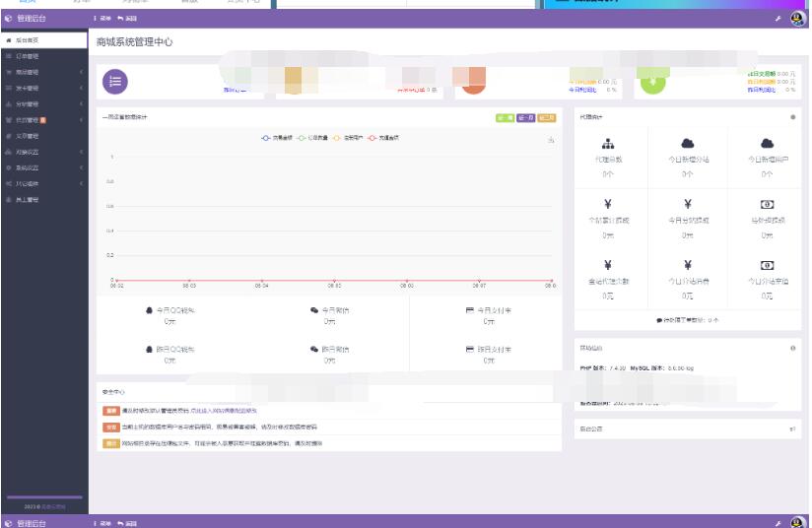Viewport: 812px width, 528px height.
Task: Click the megaphone icon in 后台公告 panel
Action: click(x=792, y=429)
